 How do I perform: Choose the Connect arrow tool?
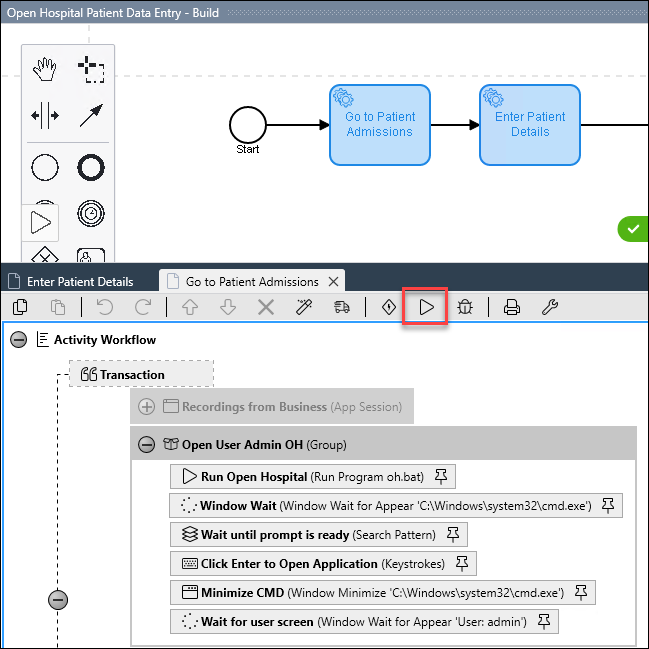(x=91, y=116)
